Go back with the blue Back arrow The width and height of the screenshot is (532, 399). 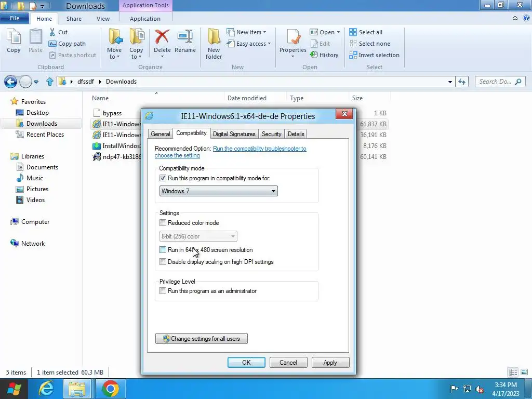point(10,82)
